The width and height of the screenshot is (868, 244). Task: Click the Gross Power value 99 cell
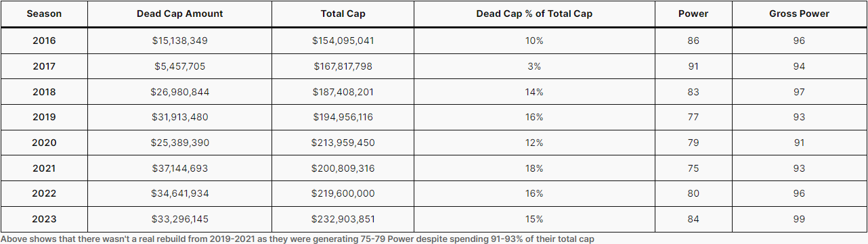(x=799, y=219)
